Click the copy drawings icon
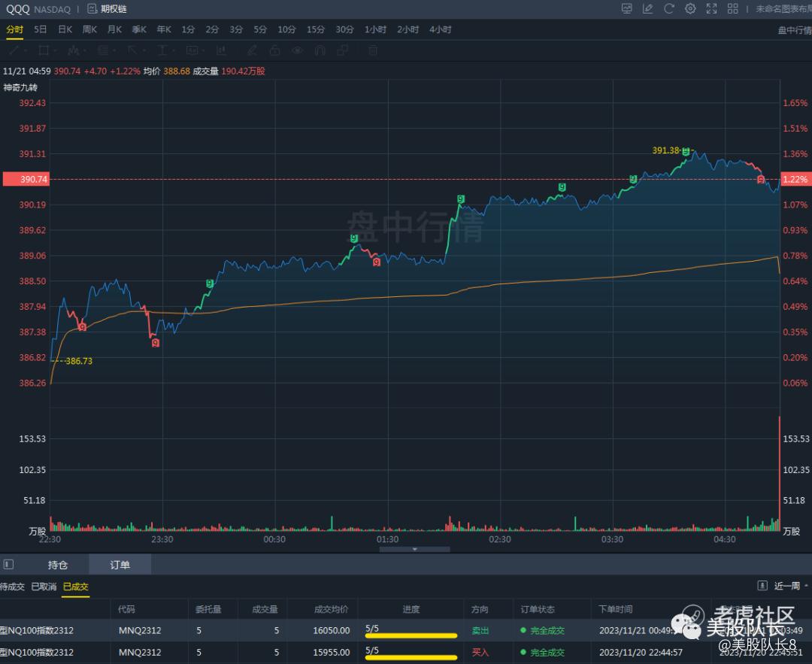This screenshot has width=812, height=664. pyautogui.click(x=342, y=50)
